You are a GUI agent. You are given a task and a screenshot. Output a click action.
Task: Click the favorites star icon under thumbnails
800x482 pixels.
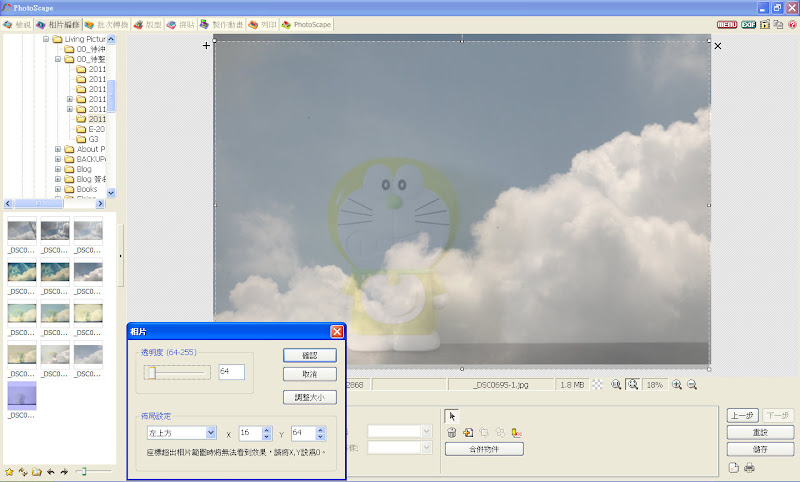pyautogui.click(x=9, y=472)
